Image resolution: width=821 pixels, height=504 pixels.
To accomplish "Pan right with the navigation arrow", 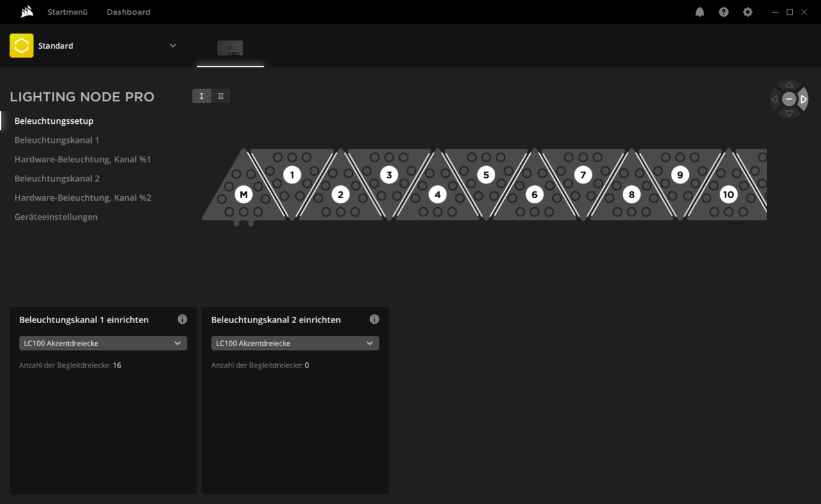I will coord(804,99).
